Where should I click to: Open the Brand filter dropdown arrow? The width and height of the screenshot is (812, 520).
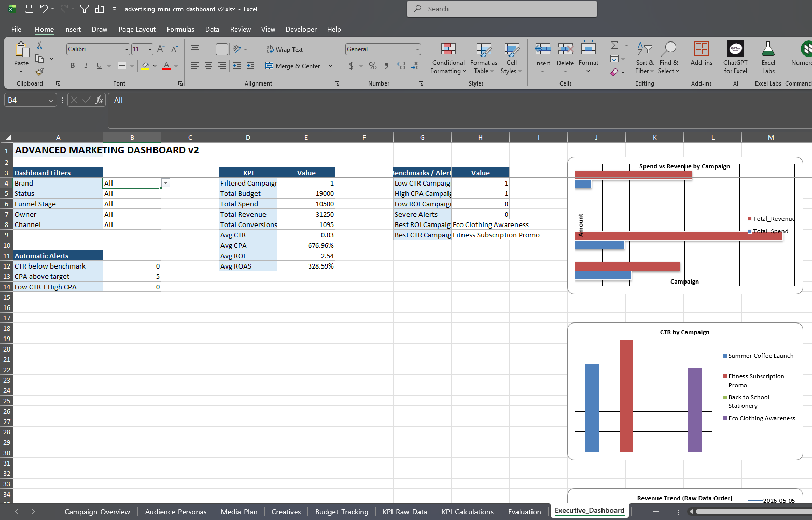165,183
